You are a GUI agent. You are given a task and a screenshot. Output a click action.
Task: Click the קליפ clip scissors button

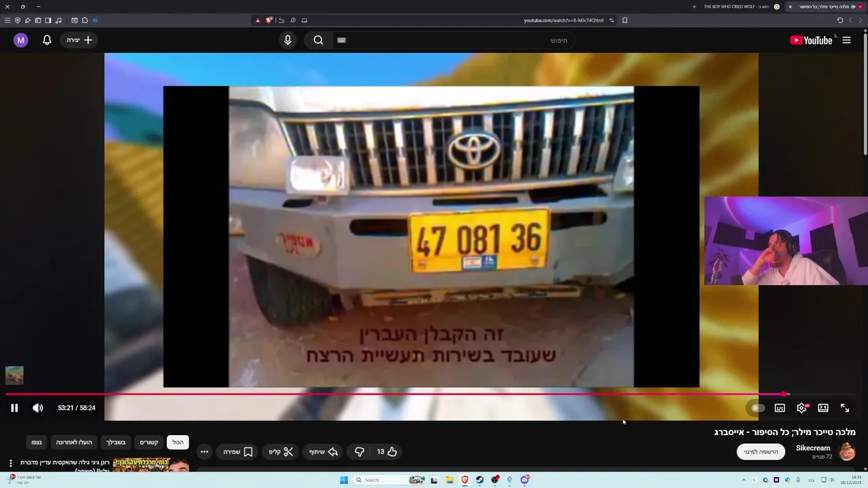tap(281, 451)
